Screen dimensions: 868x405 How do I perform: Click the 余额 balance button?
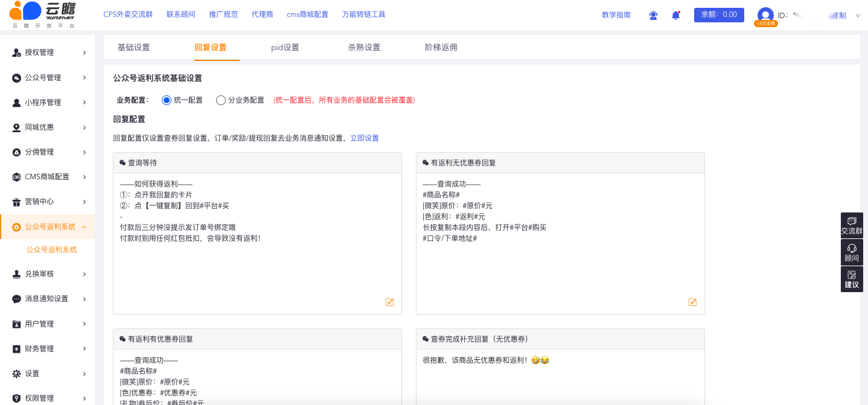point(719,14)
